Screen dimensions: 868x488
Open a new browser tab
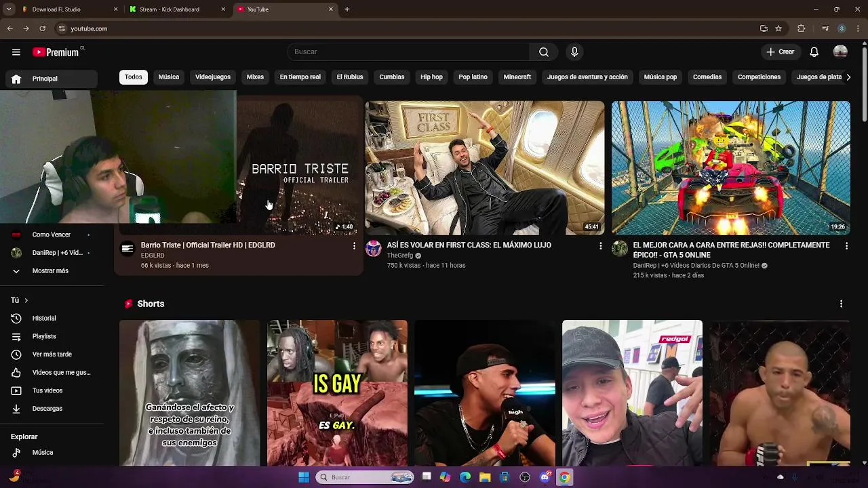click(x=347, y=9)
